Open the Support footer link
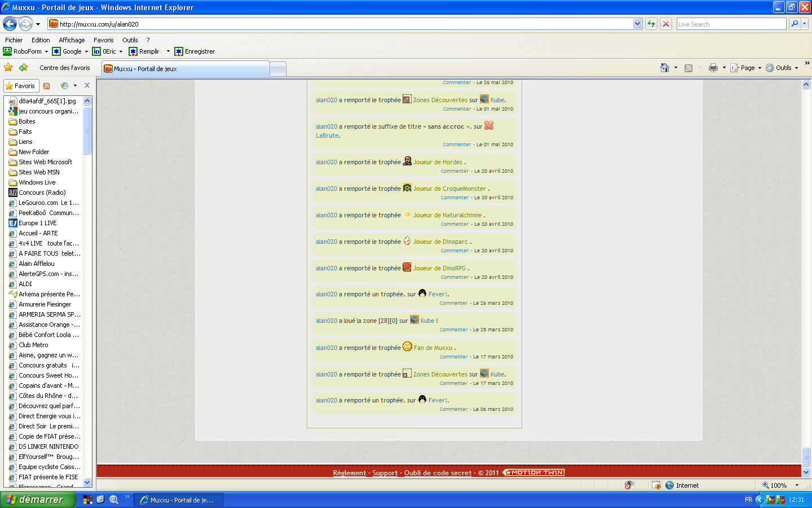The image size is (812, 508). click(385, 473)
